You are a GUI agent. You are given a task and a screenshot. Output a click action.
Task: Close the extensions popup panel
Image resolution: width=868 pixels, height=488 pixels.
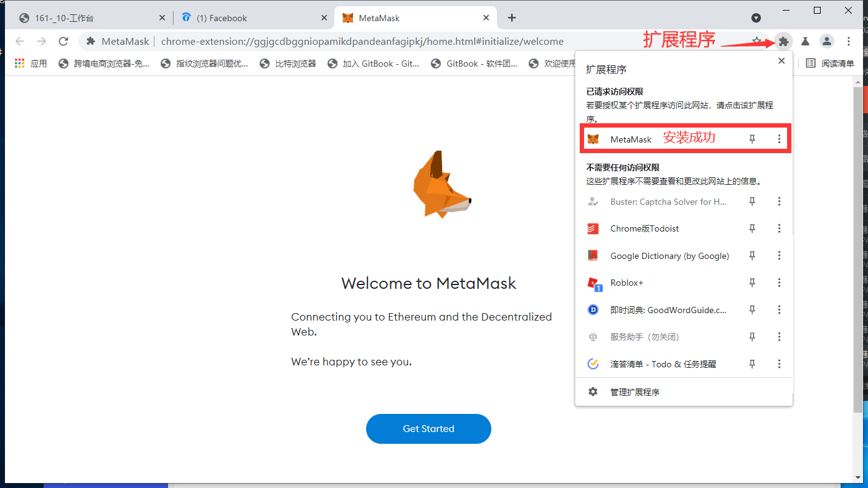(781, 61)
